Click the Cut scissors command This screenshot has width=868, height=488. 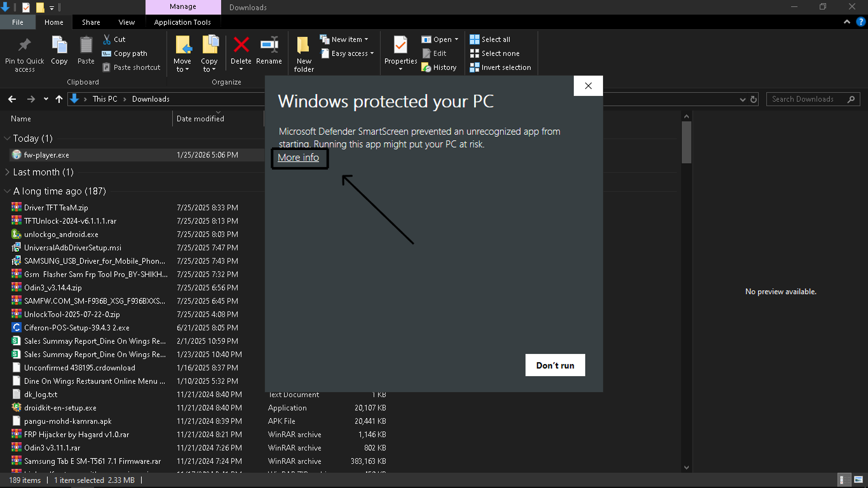(114, 39)
